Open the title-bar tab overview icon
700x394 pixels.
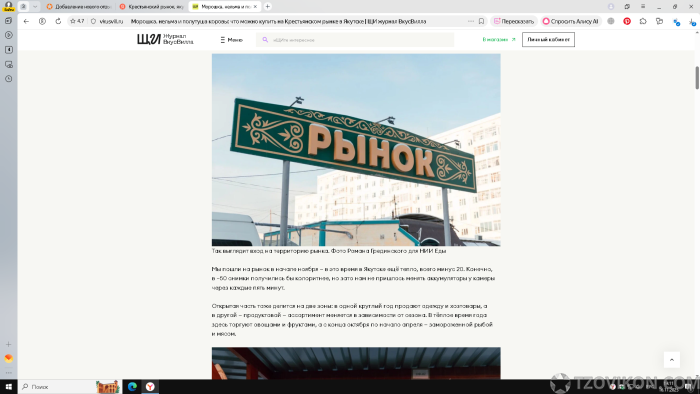627,7
